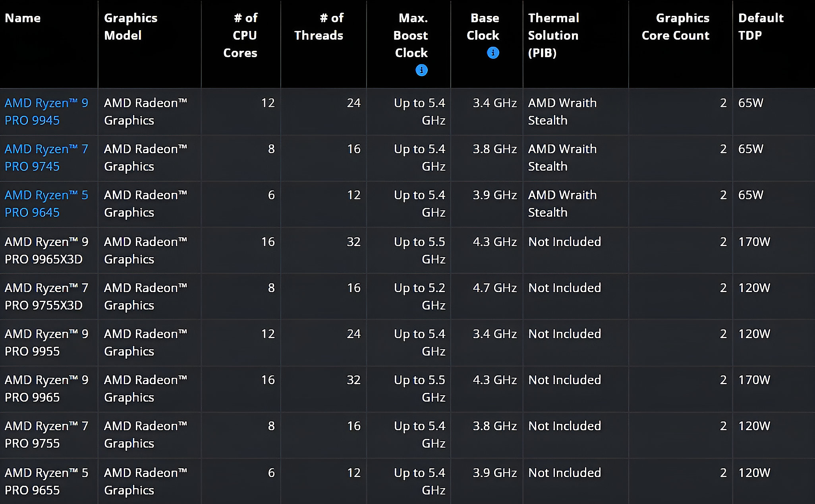Click the Graphics Model column header

coord(131,27)
